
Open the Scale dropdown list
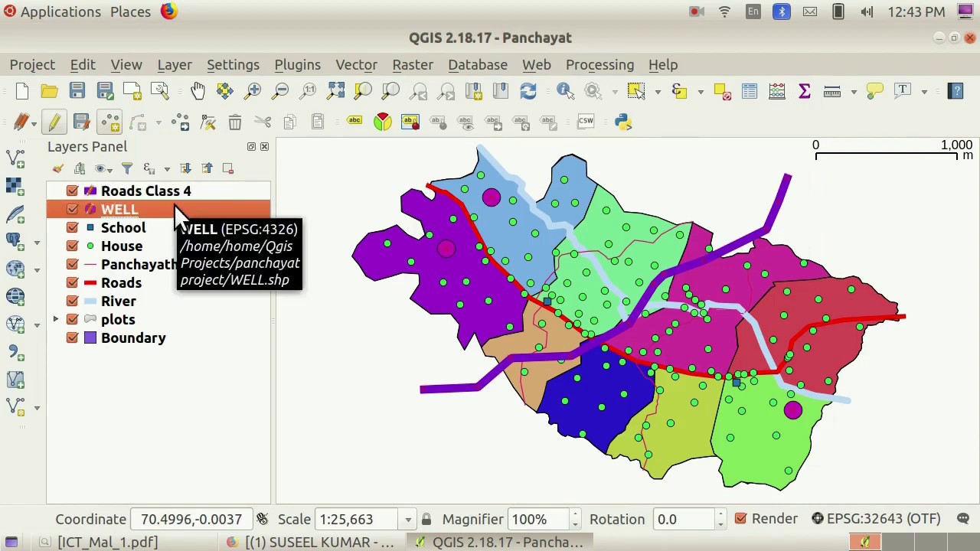click(x=408, y=520)
